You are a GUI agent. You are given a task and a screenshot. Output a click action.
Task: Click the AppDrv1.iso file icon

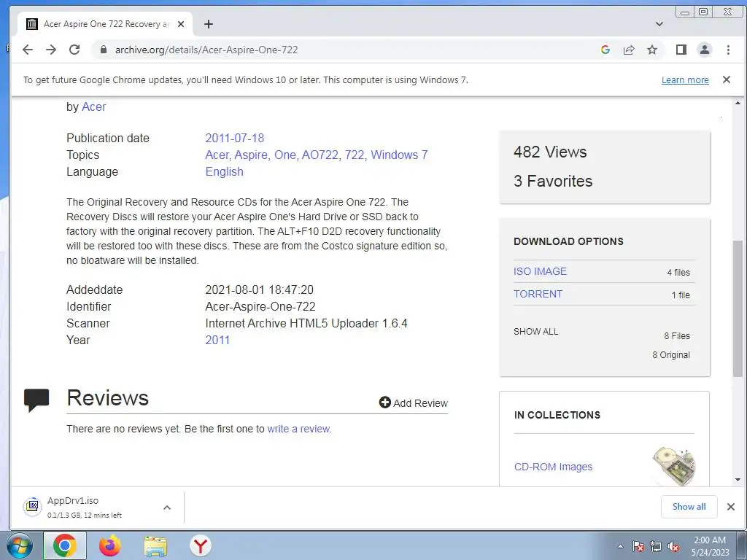pos(32,506)
